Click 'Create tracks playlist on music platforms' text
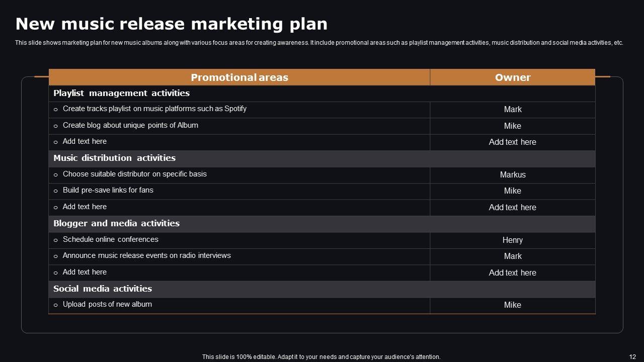This screenshot has height=362, width=644. [x=154, y=109]
